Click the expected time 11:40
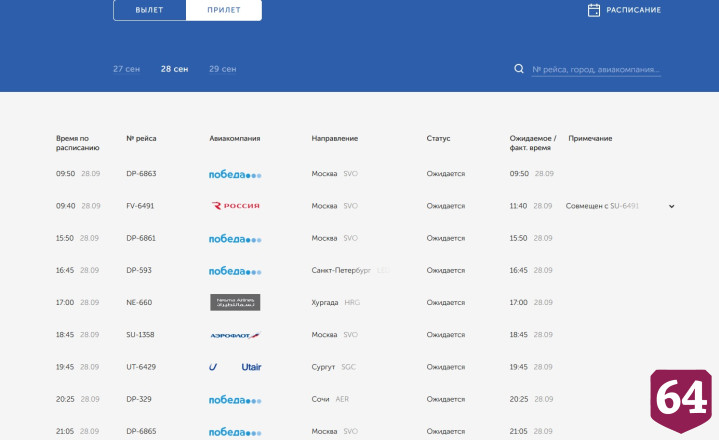This screenshot has height=440, width=719. click(518, 206)
